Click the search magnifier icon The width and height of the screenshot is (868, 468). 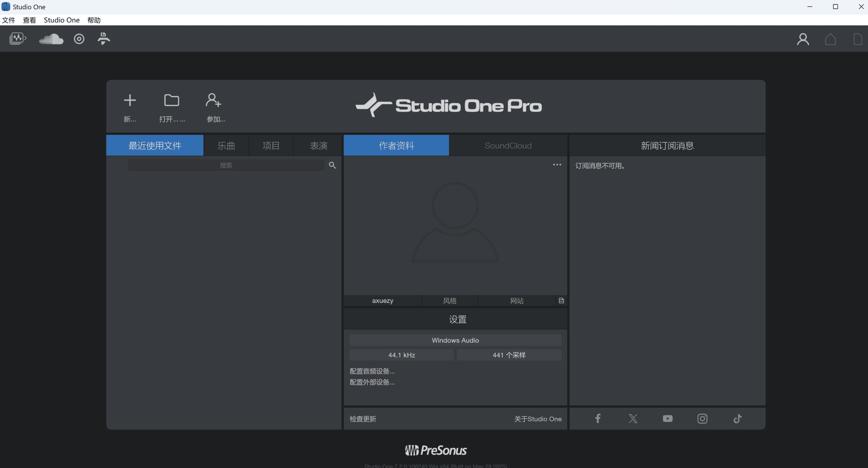(x=332, y=165)
